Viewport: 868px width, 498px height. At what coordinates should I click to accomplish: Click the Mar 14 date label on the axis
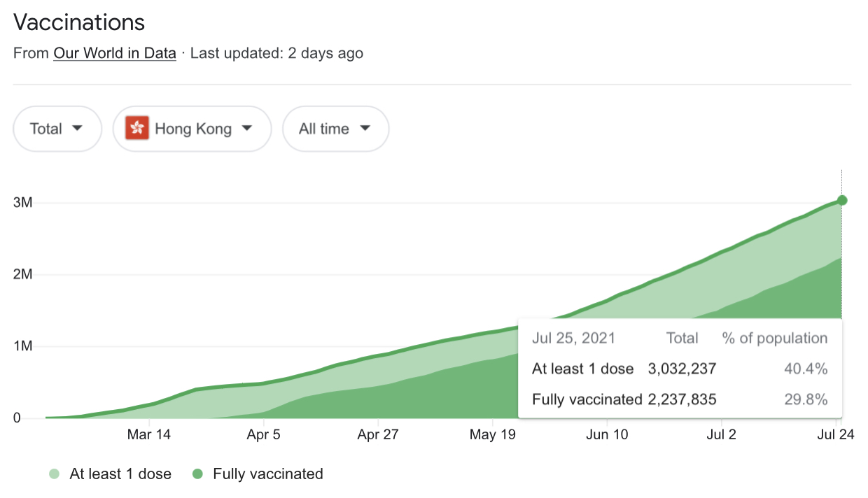point(149,435)
